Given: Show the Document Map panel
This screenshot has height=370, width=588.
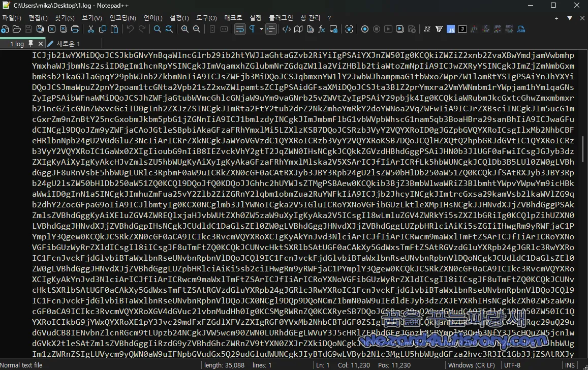Looking at the screenshot, I should tap(297, 29).
